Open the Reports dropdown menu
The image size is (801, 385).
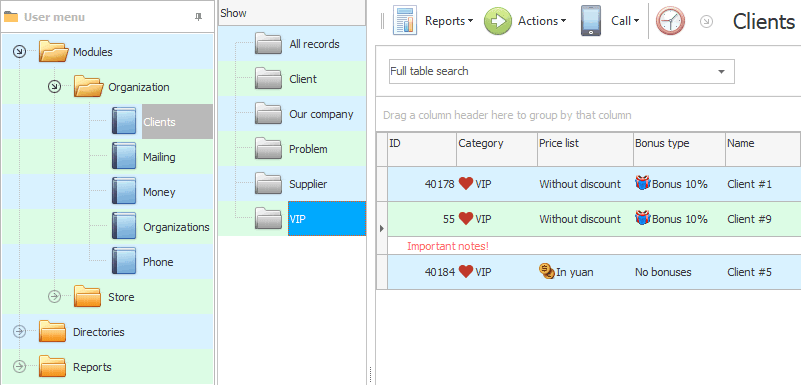(449, 21)
